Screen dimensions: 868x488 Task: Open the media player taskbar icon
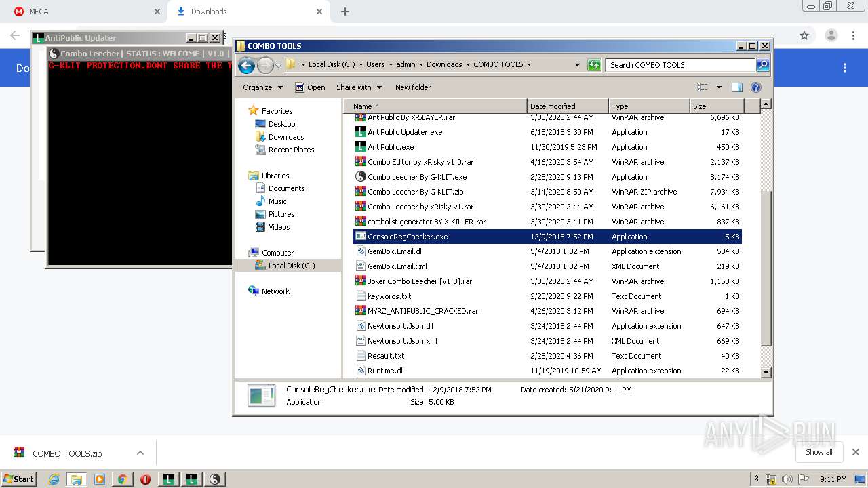100,479
